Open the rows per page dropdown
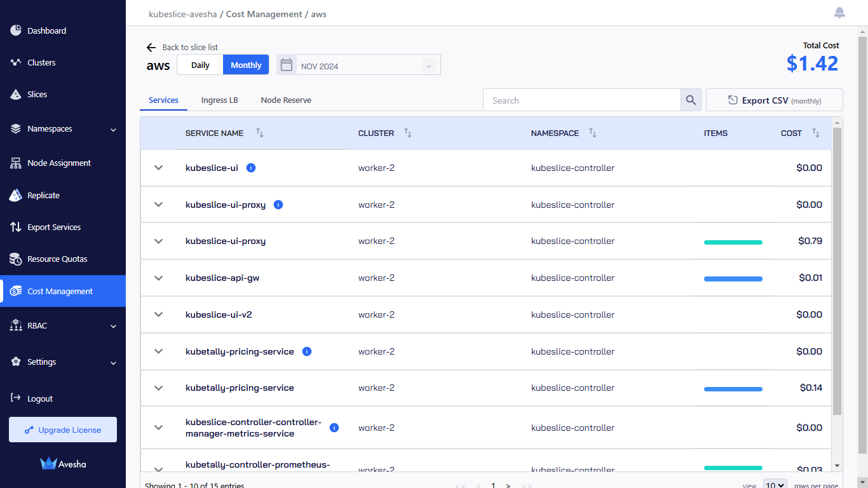868x488 pixels. (x=775, y=485)
